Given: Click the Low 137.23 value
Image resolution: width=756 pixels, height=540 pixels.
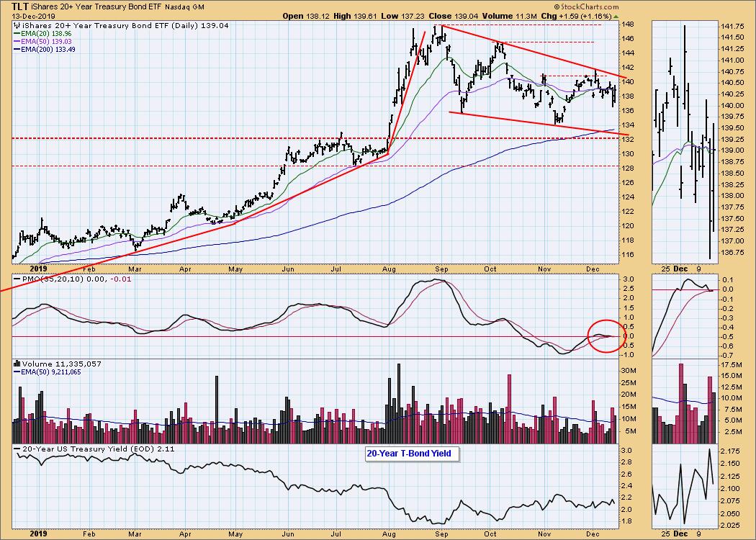Looking at the screenshot, I should click(x=405, y=16).
